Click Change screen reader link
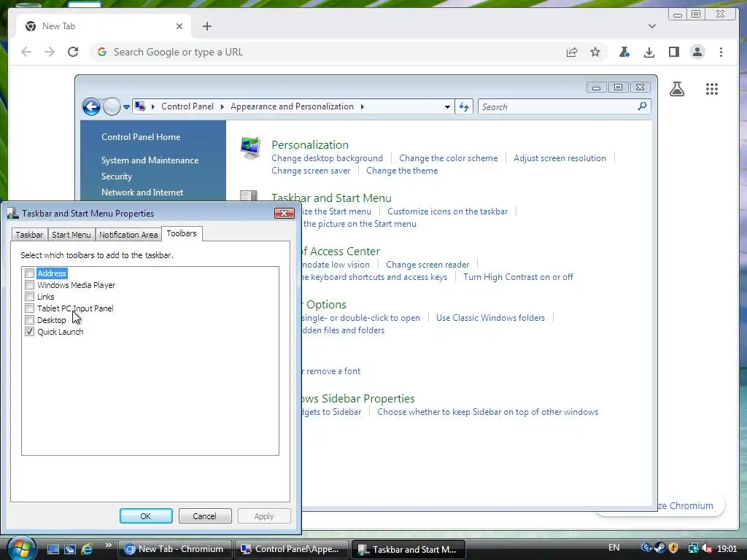This screenshot has width=747, height=560. 427,265
